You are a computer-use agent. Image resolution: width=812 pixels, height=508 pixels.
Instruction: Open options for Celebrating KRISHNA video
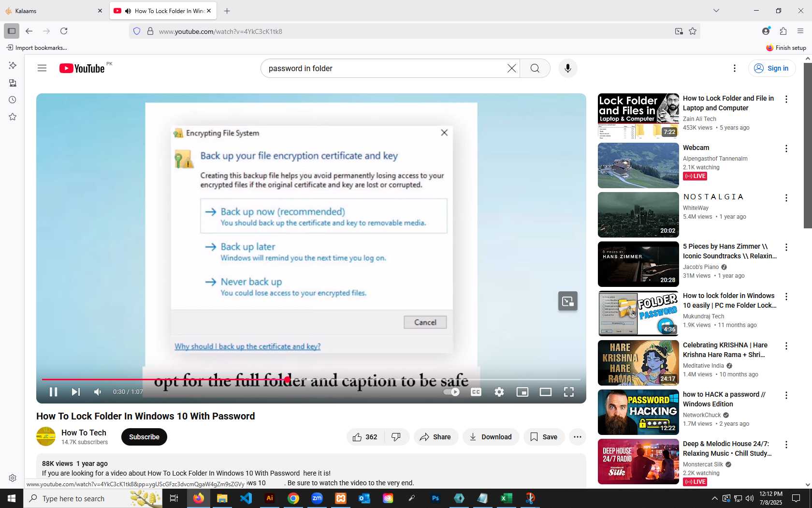(x=786, y=346)
